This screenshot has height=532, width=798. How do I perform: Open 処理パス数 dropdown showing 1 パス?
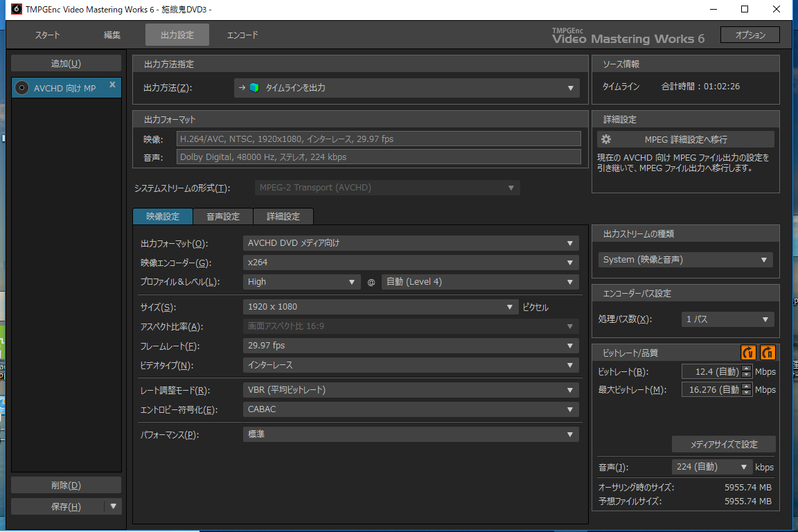click(727, 319)
